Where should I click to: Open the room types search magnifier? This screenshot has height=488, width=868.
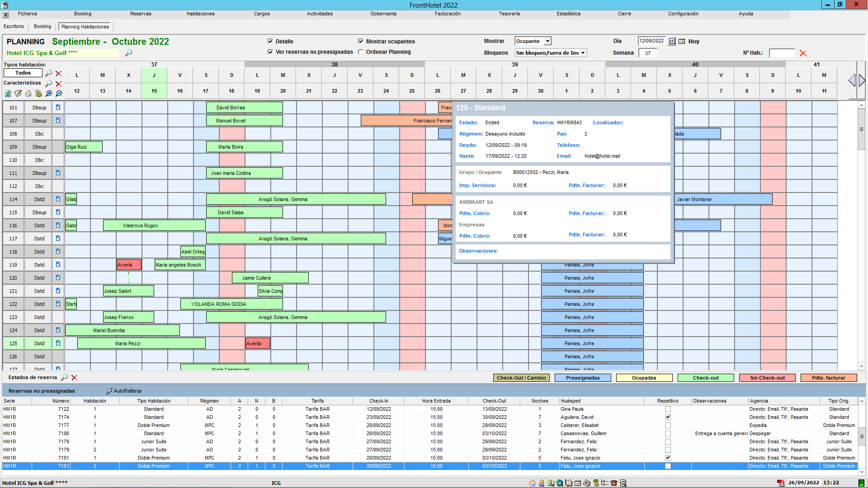pyautogui.click(x=48, y=73)
